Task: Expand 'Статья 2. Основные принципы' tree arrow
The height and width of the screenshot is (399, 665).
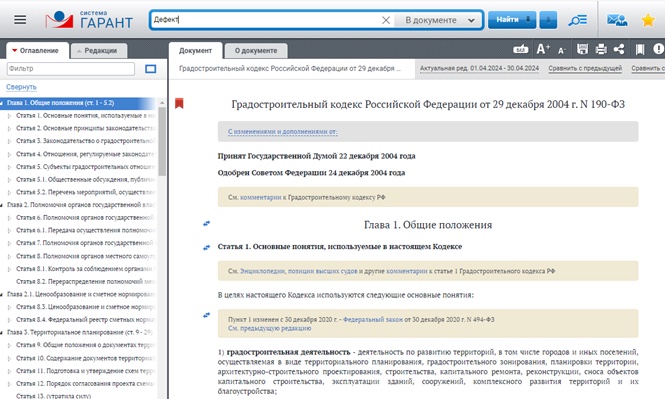Action: click(9, 128)
